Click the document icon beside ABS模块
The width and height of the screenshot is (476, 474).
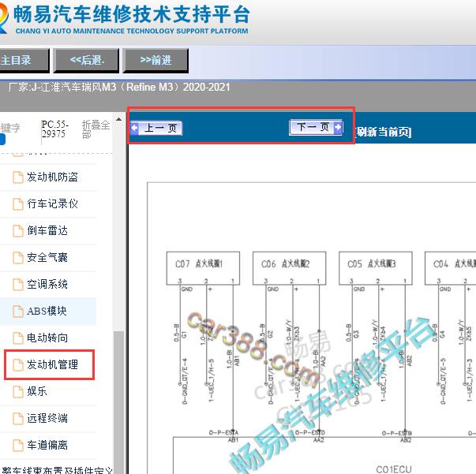click(18, 312)
